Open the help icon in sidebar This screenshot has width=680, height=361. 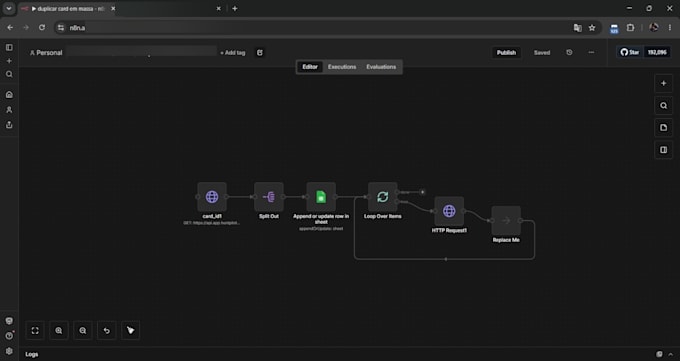[x=9, y=336]
